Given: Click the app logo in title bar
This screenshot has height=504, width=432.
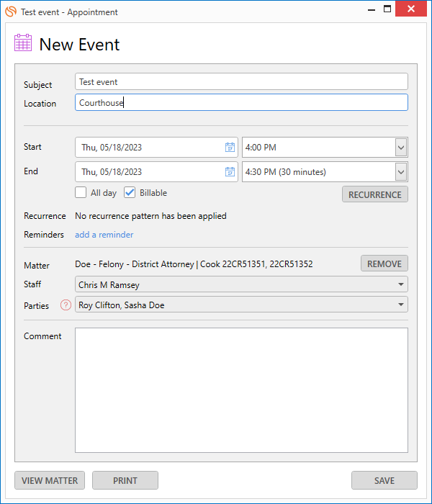Looking at the screenshot, I should [x=11, y=12].
